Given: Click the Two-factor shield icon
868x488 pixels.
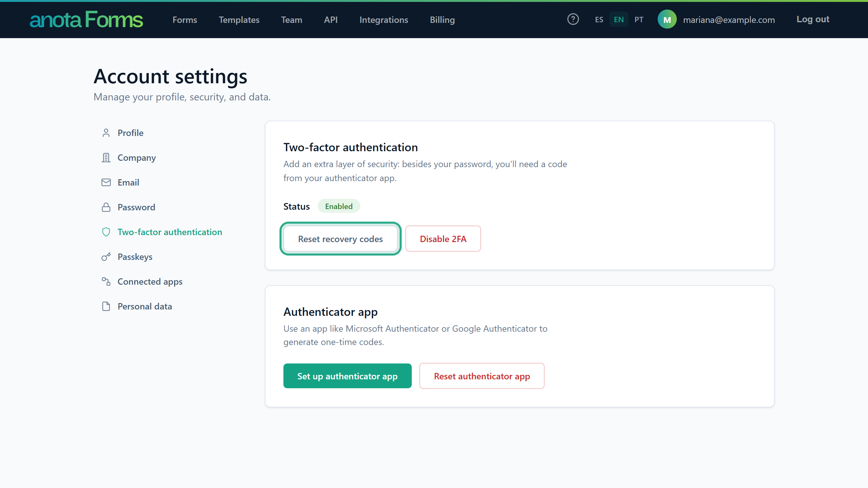Looking at the screenshot, I should 106,232.
